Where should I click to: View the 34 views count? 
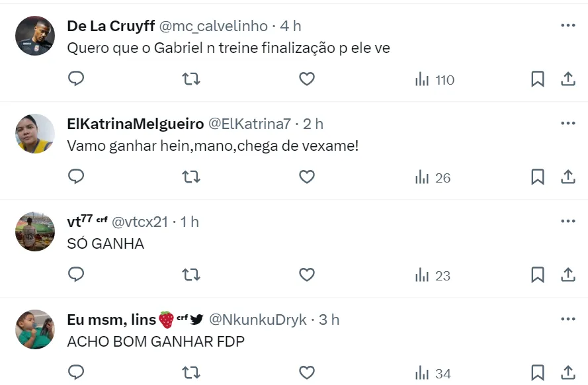pyautogui.click(x=433, y=373)
